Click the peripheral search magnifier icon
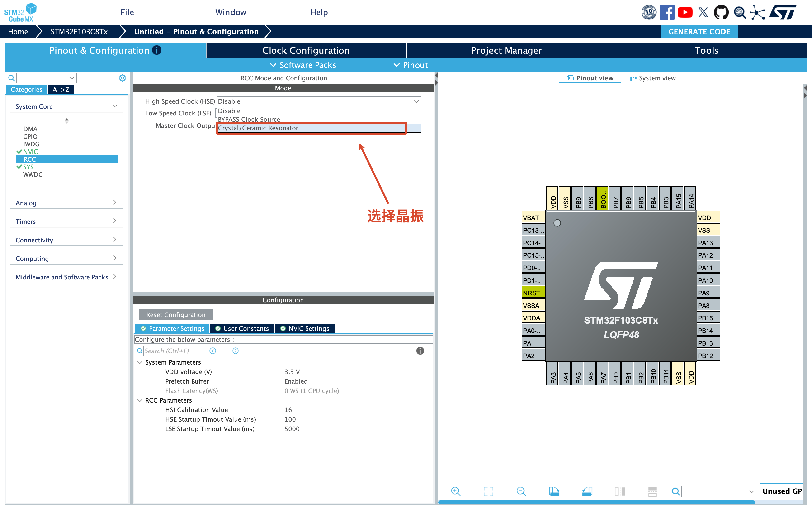This screenshot has height=510, width=812. (x=11, y=78)
